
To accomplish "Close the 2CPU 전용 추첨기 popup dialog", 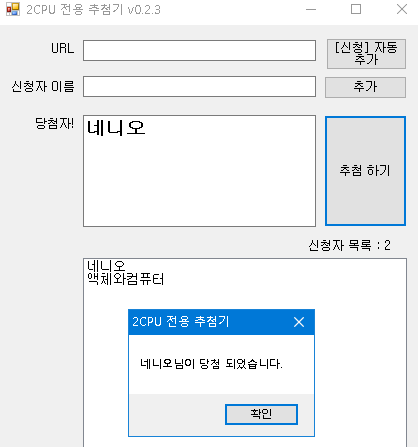I will 299,322.
